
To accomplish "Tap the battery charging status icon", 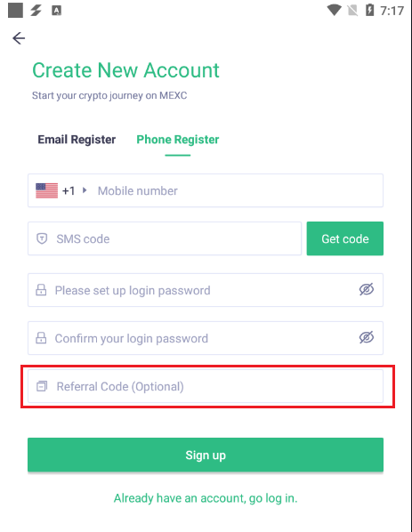I will click(x=369, y=10).
